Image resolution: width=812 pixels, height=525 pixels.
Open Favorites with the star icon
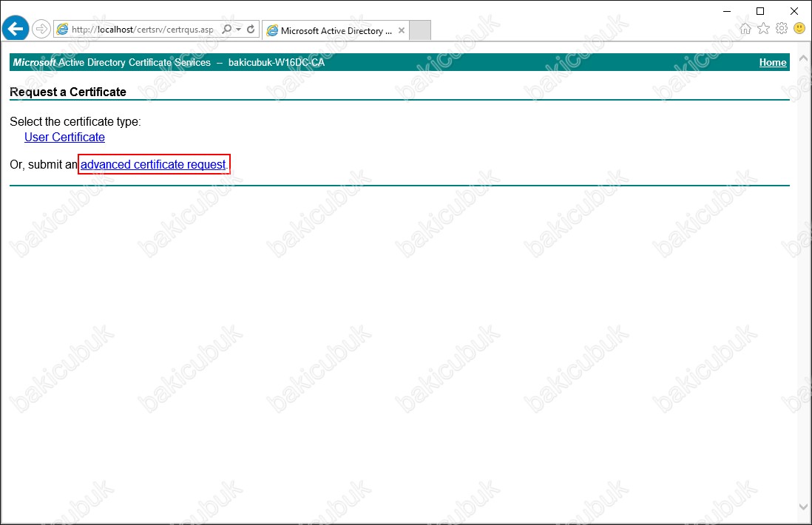(763, 29)
